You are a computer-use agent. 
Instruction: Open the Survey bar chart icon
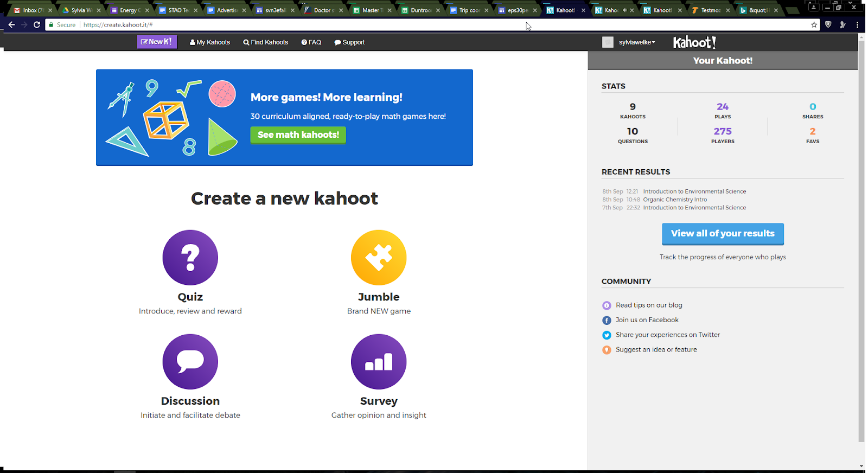coord(379,362)
